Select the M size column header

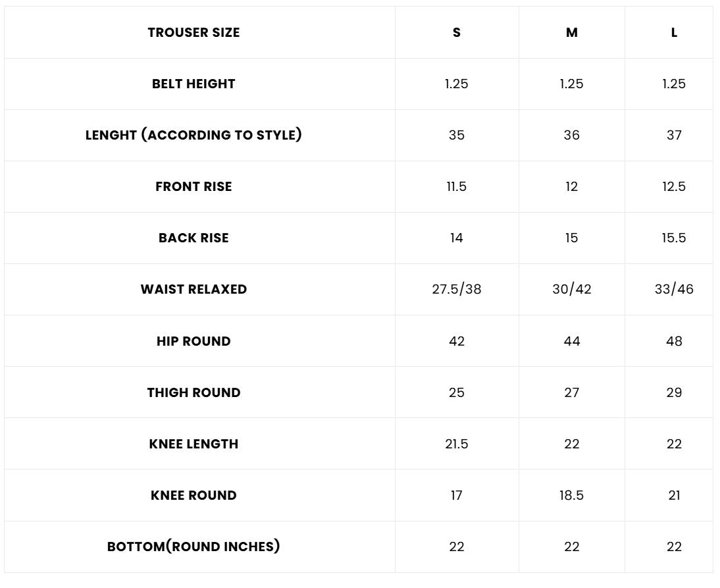pos(572,33)
